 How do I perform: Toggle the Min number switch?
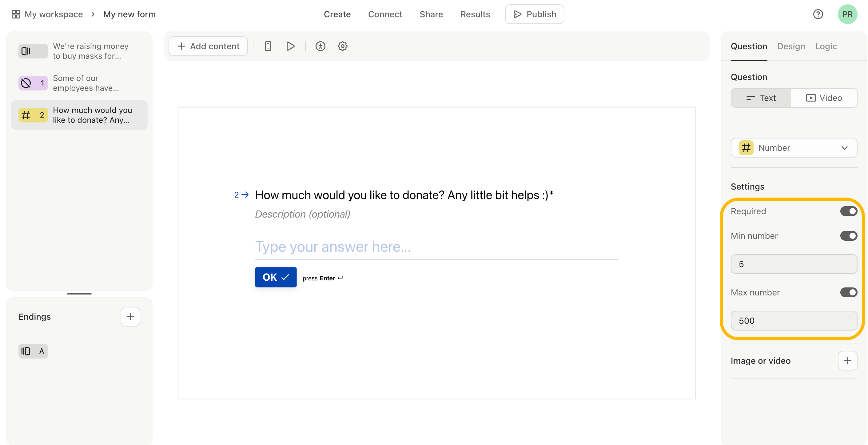pos(848,236)
